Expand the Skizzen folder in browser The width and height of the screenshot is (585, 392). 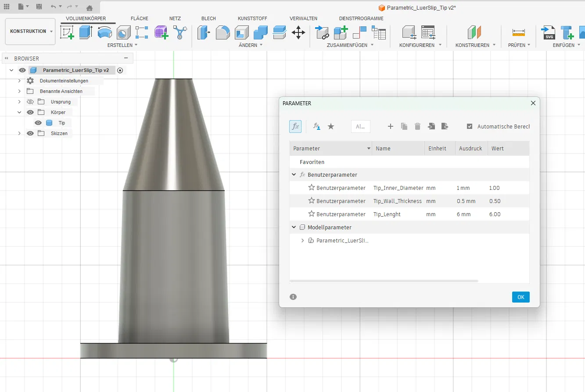click(19, 133)
